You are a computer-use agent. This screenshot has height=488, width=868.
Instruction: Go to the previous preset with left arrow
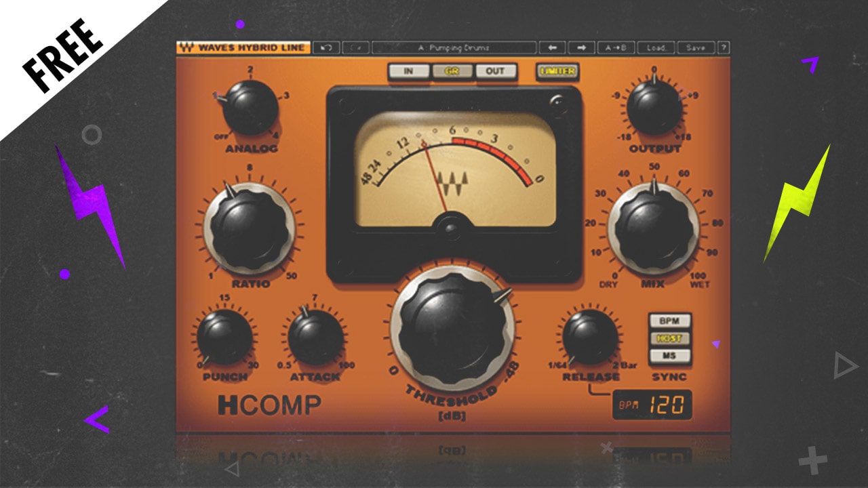553,48
